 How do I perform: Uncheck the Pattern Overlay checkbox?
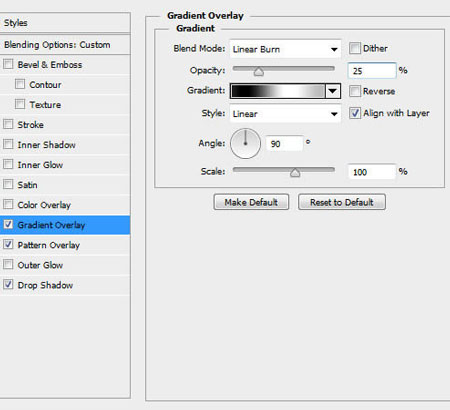click(8, 244)
